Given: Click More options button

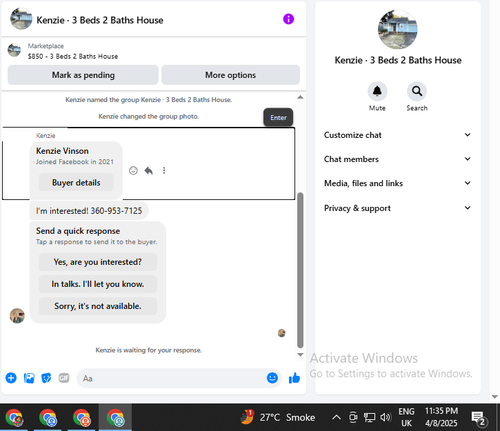Looking at the screenshot, I should tap(231, 75).
